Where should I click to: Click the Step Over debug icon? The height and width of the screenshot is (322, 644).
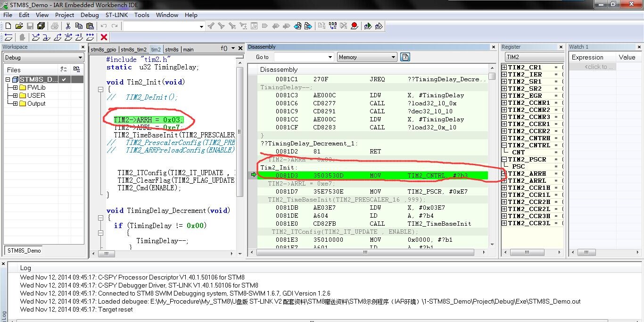[x=36, y=37]
